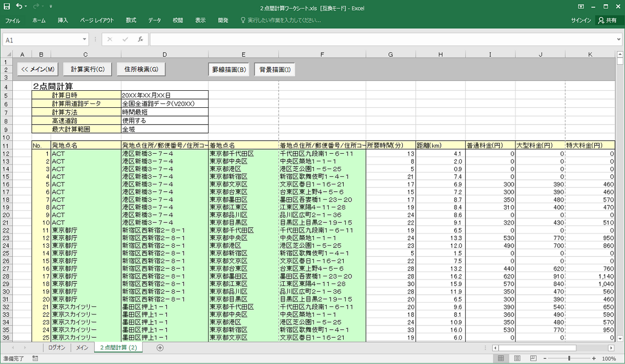Save the workbook with the floppy disk icon
This screenshot has width=625, height=364.
pos(7,7)
